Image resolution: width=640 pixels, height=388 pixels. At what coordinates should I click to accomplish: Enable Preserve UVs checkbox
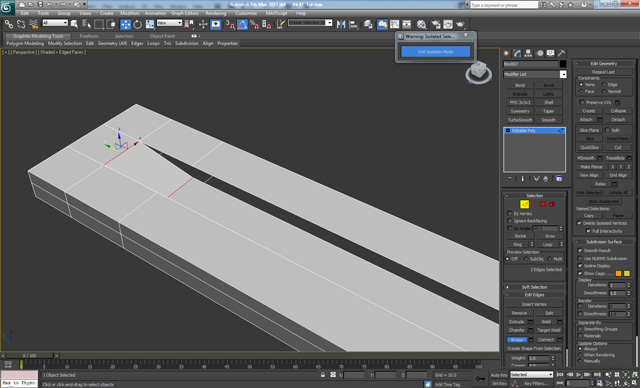click(x=582, y=102)
